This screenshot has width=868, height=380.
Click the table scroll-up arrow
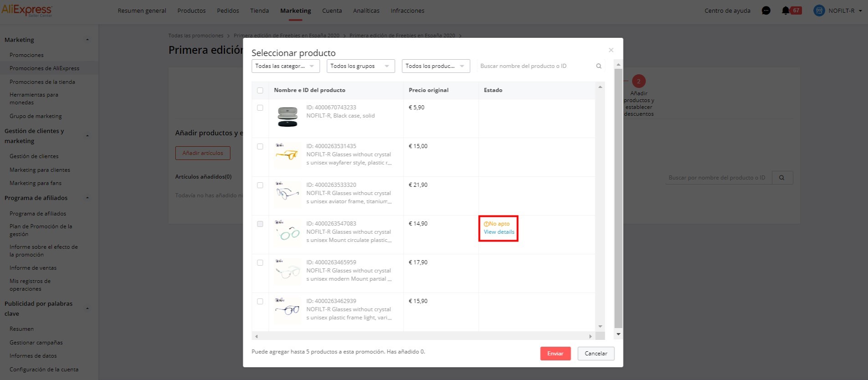click(x=600, y=87)
